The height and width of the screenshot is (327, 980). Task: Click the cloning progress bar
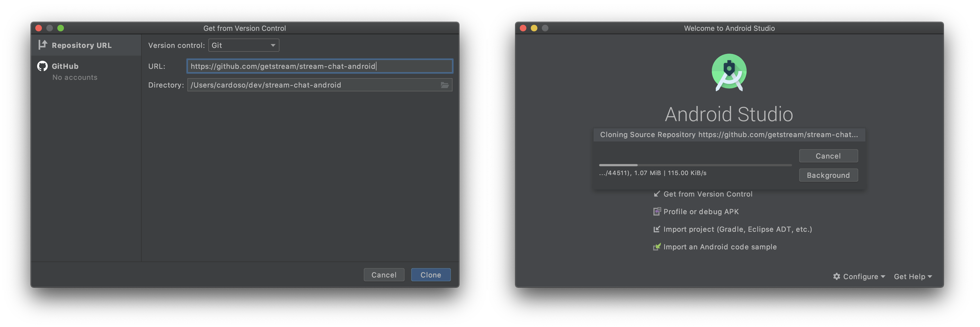pyautogui.click(x=695, y=165)
